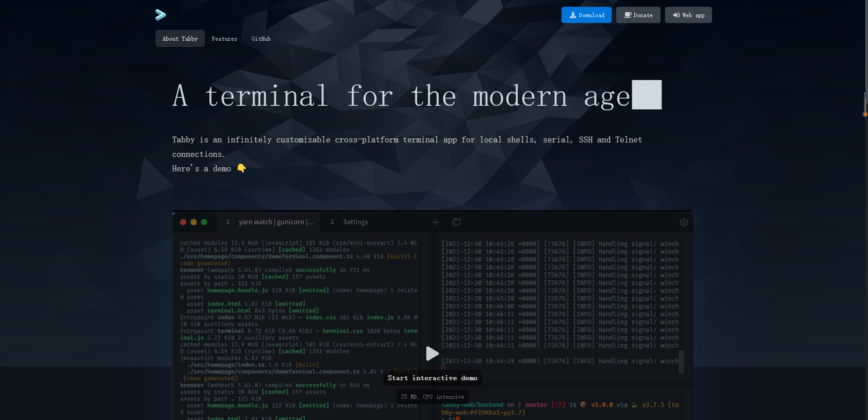Click the Download button
The image size is (868, 420).
click(x=586, y=15)
